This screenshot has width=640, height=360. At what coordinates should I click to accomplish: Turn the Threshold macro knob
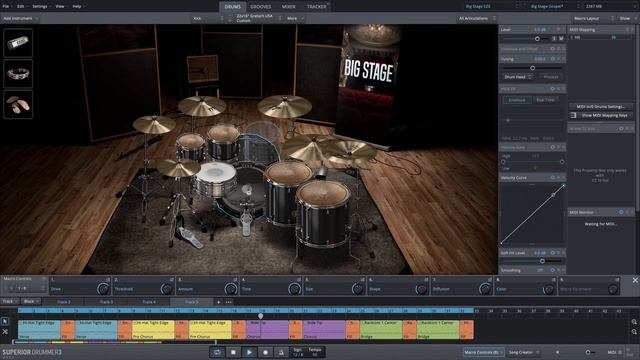[167, 289]
